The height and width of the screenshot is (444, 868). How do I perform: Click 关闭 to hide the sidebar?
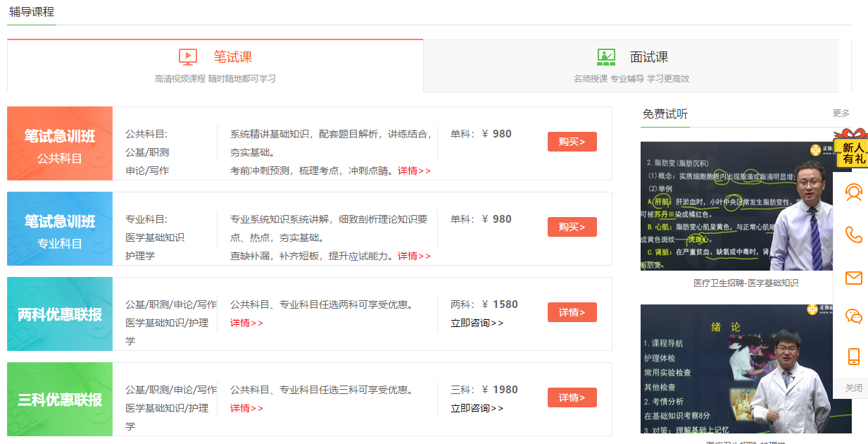click(x=853, y=387)
